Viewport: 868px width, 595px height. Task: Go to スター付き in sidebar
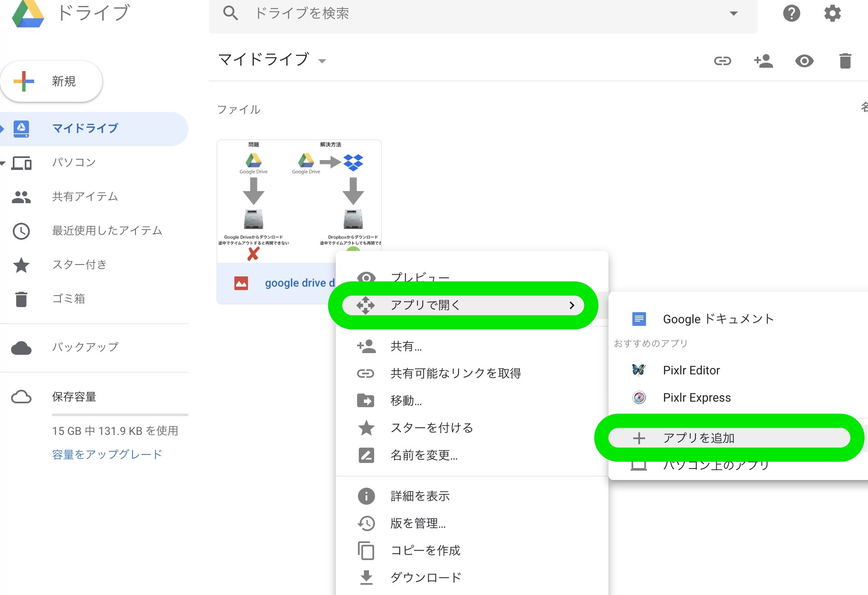[x=79, y=265]
